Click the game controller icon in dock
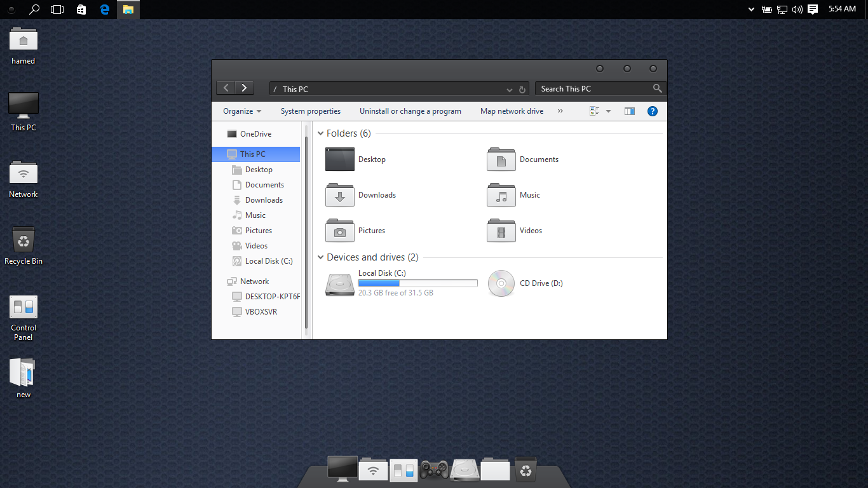868x488 pixels. coord(435,470)
